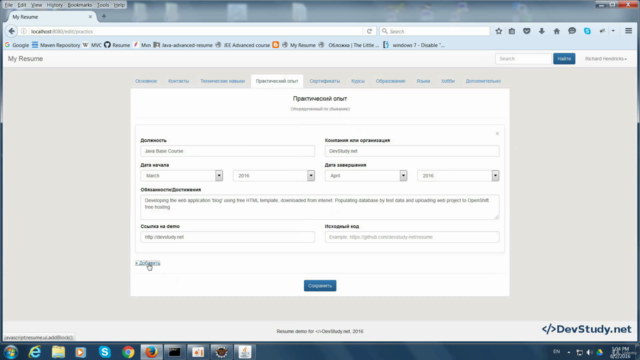Open the Java application taskbar icon
The height and width of the screenshot is (360, 640).
pos(245,352)
